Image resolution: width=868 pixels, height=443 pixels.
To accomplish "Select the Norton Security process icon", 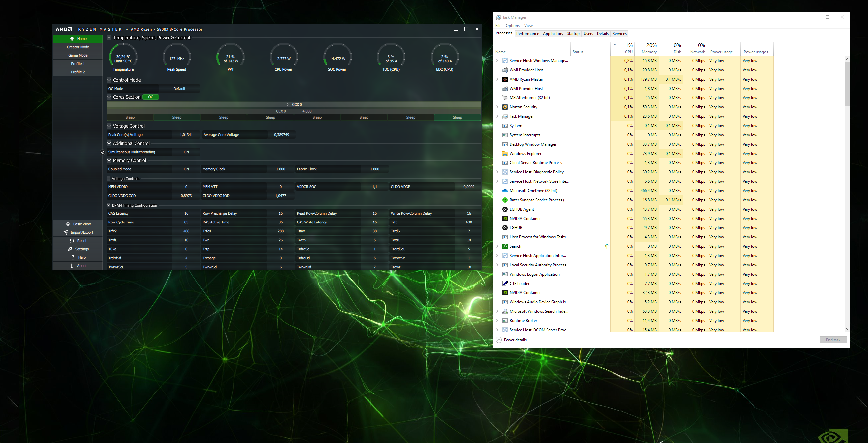I will (x=505, y=107).
